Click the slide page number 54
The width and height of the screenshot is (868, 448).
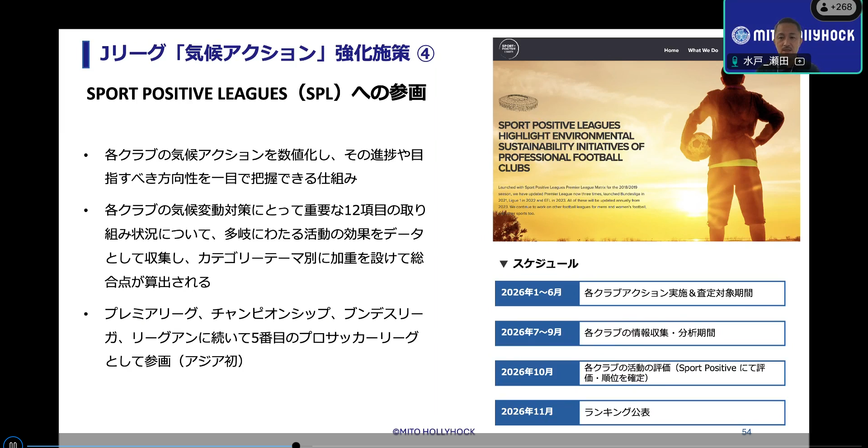pos(746,432)
